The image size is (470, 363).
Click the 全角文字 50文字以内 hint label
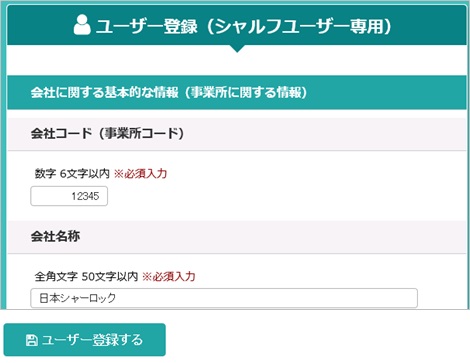[86, 276]
